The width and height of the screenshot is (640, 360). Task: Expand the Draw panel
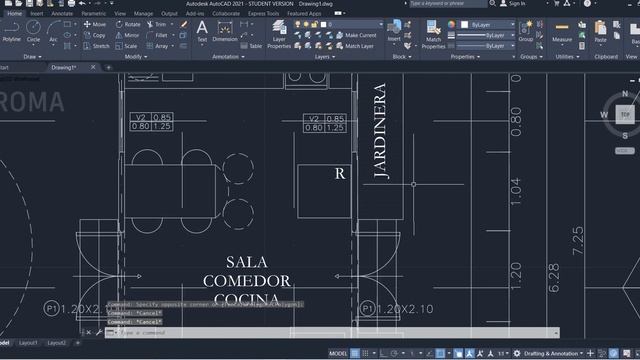[x=32, y=57]
